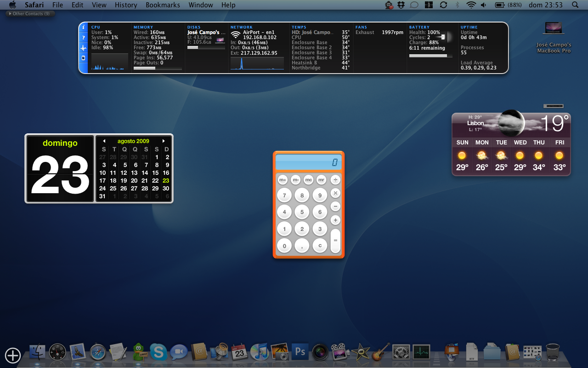Open the File menu
Viewport: 588px width, 368px height.
click(x=58, y=5)
